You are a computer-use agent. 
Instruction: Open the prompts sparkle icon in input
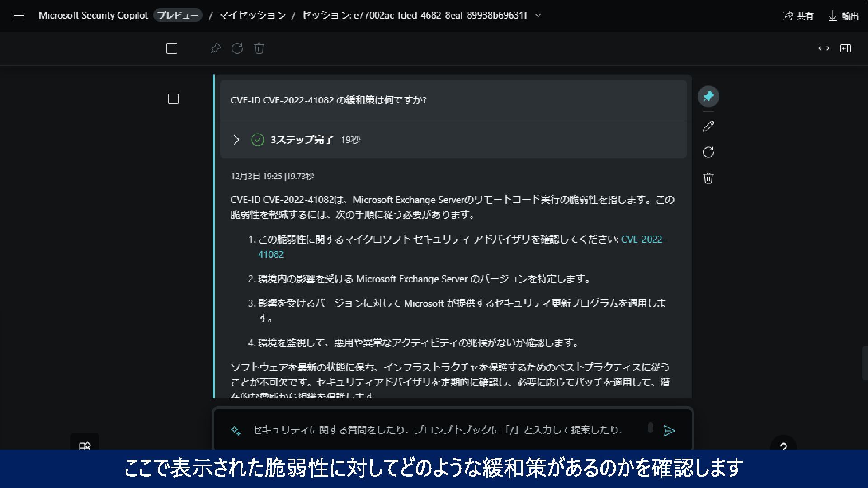pos(236,430)
